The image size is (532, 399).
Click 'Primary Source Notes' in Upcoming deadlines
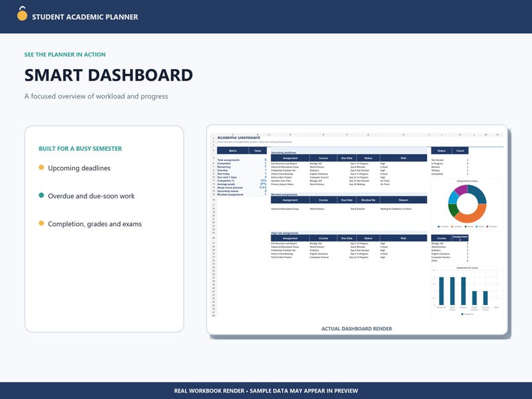[x=282, y=184]
